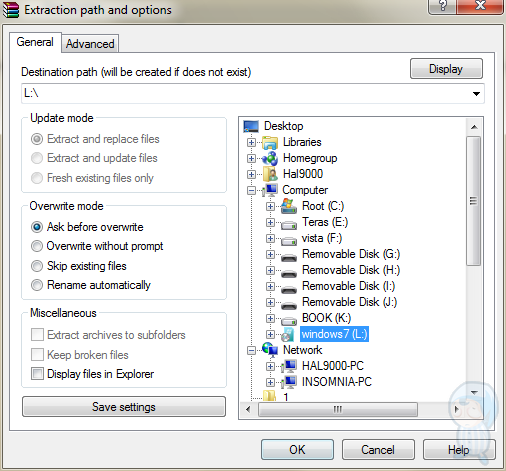Viewport: 506px width, 471px height.
Task: Open the General tab
Action: point(35,42)
